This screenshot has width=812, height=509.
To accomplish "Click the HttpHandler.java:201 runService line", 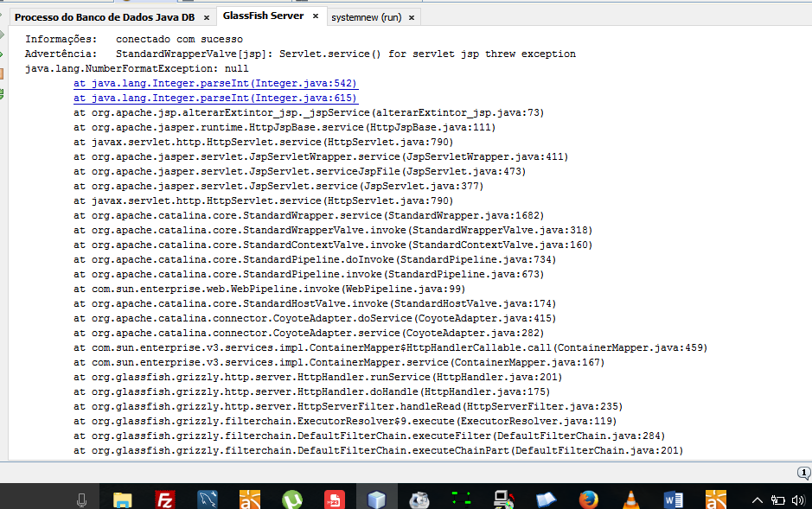I will pyautogui.click(x=317, y=377).
